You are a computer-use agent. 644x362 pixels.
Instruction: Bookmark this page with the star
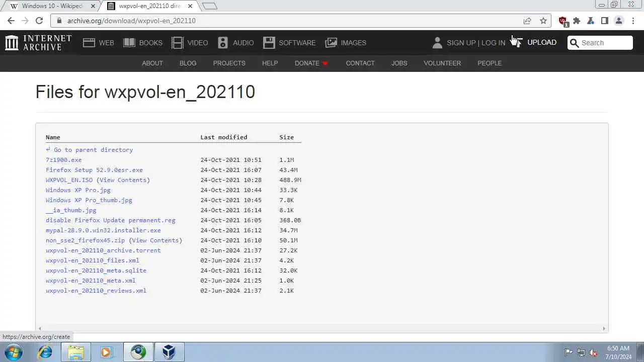pos(543,21)
